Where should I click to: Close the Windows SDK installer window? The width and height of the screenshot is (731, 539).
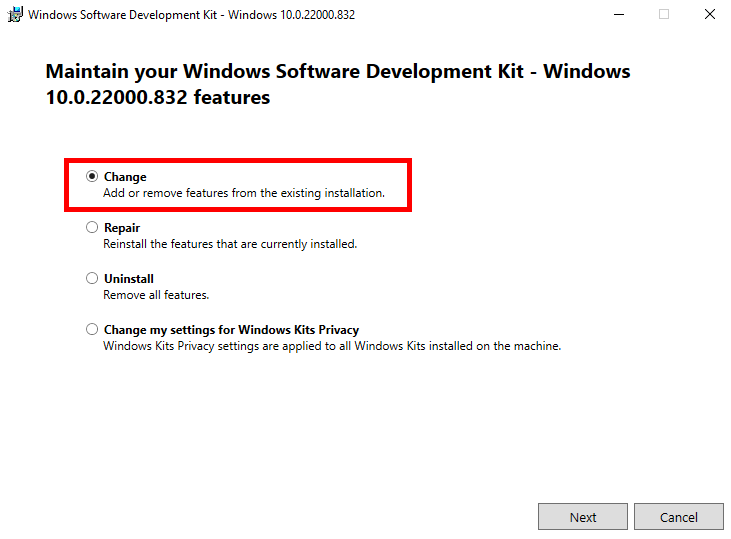709,15
